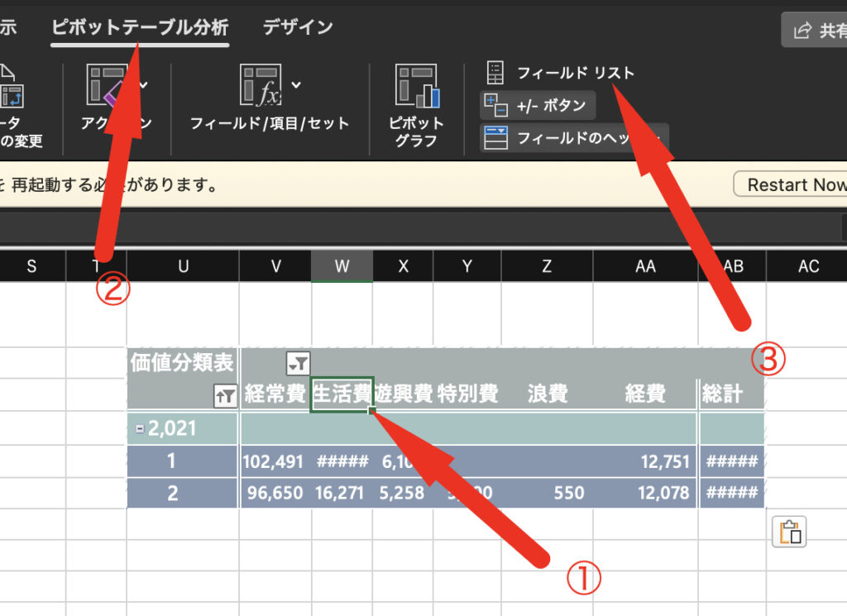
Task: Click the share icon at top right
Action: 802,31
